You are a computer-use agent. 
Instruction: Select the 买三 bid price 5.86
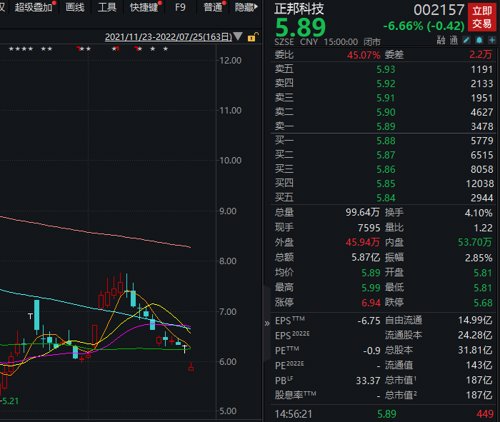click(x=386, y=169)
